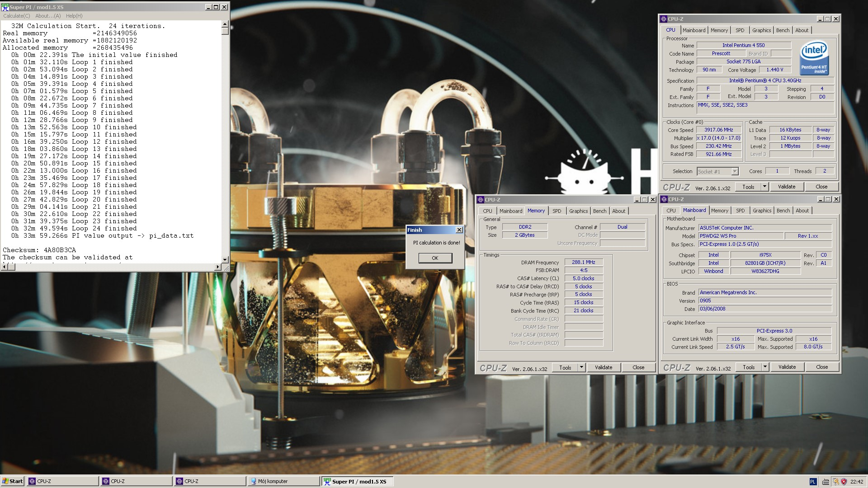Click the down arrow of Super PI vertical scrollbar
868x488 pixels.
click(x=225, y=260)
